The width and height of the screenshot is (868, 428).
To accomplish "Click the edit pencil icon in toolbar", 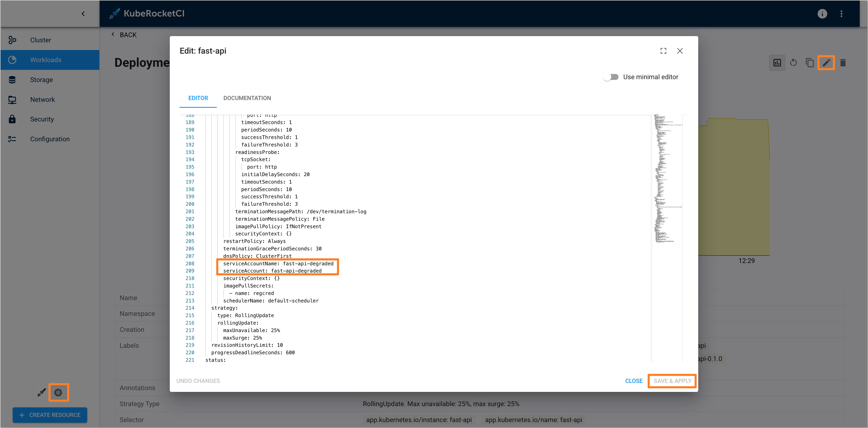I will (826, 63).
